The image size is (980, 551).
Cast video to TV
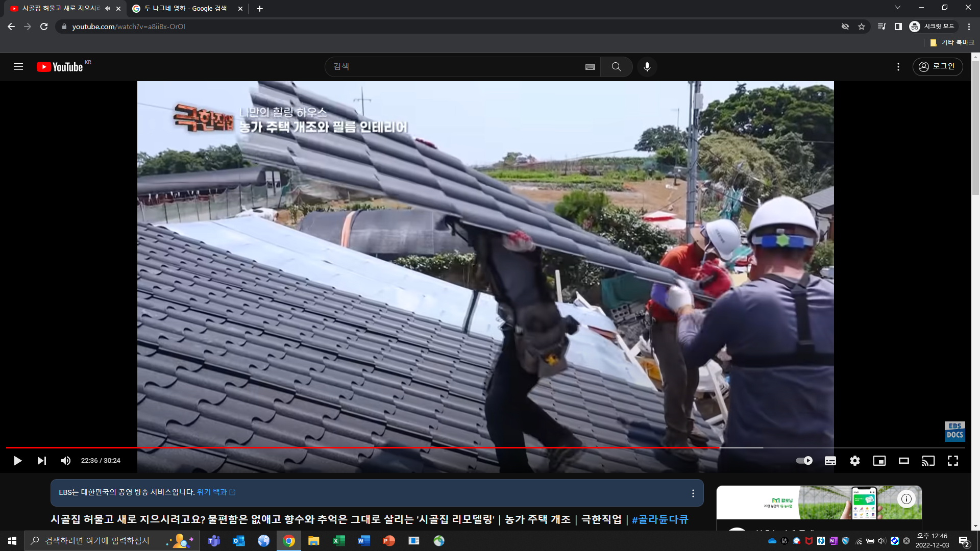(x=928, y=461)
